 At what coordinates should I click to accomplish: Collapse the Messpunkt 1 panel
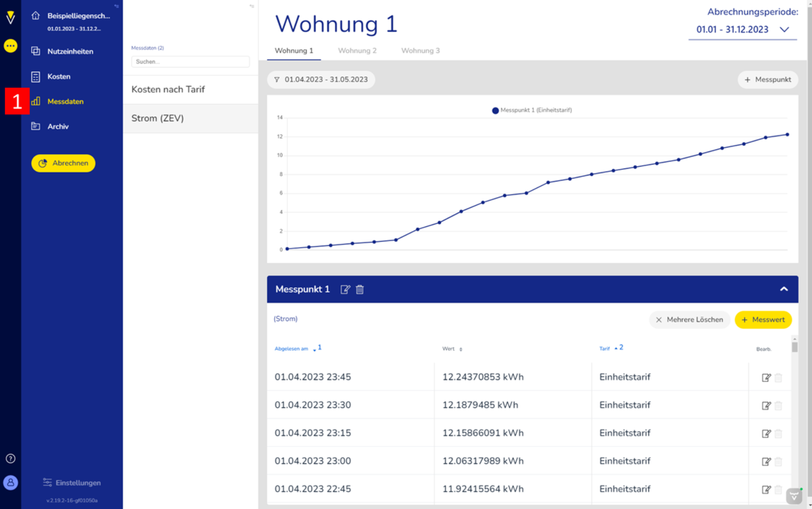(x=784, y=289)
